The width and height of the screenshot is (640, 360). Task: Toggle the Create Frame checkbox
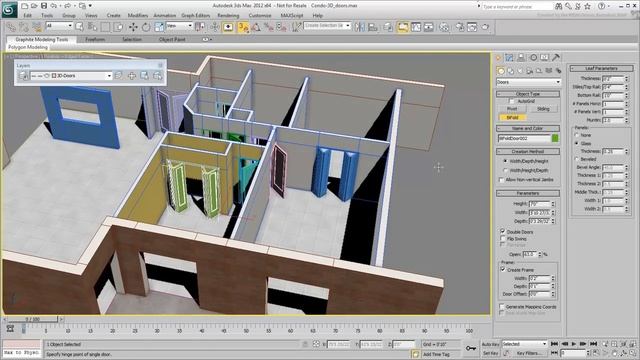click(x=503, y=269)
